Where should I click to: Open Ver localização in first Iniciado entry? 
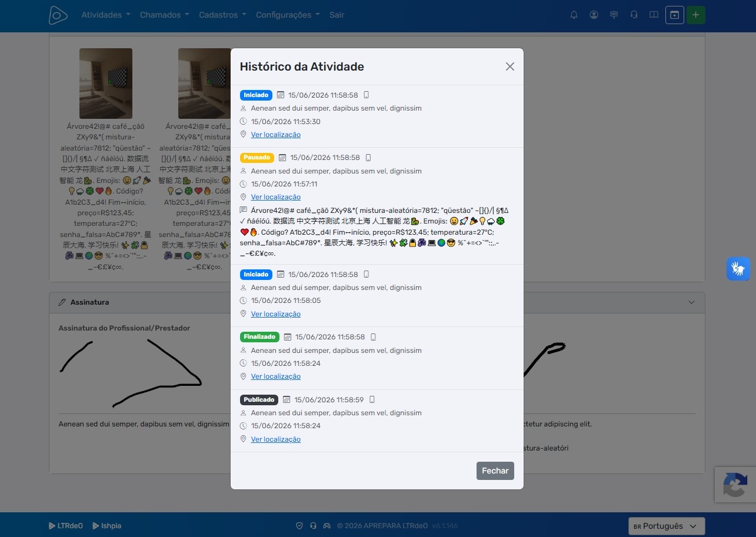click(275, 135)
